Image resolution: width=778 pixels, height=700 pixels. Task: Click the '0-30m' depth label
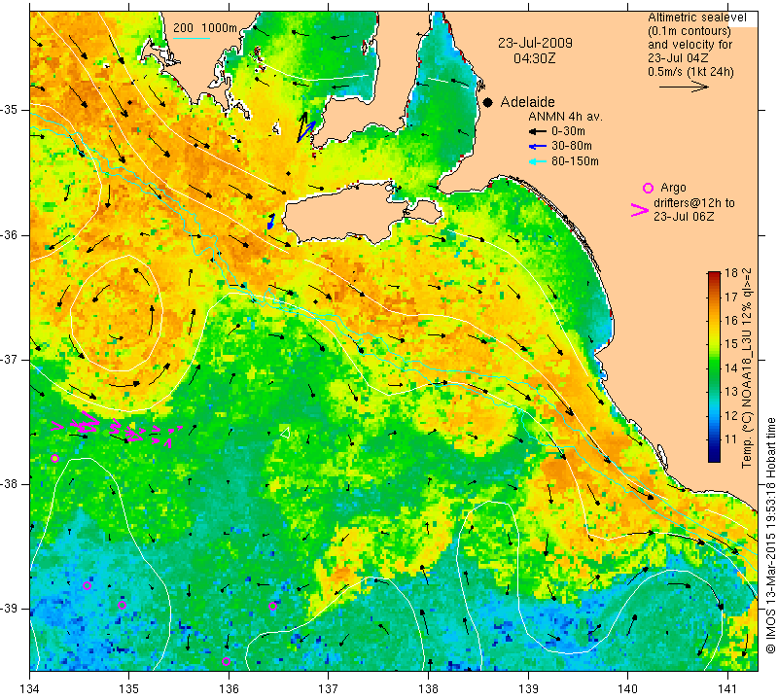568,131
